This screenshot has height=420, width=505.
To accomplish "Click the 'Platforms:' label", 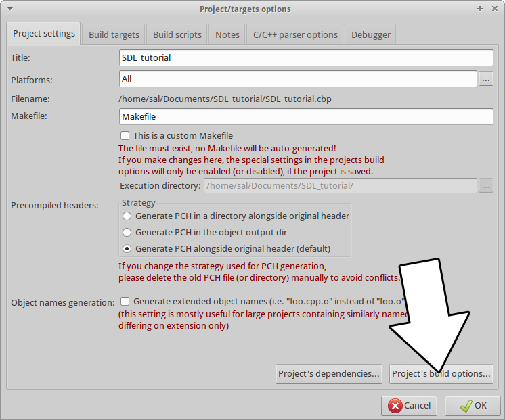I will (32, 80).
